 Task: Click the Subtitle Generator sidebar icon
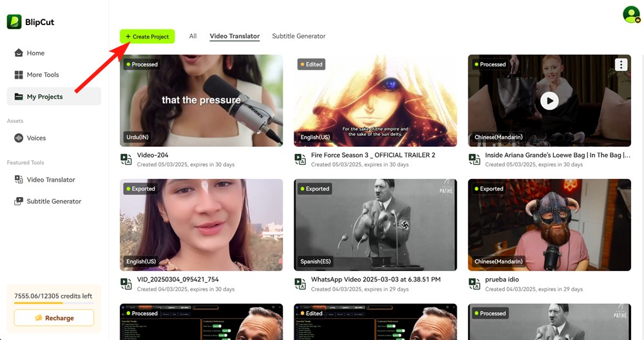point(19,201)
